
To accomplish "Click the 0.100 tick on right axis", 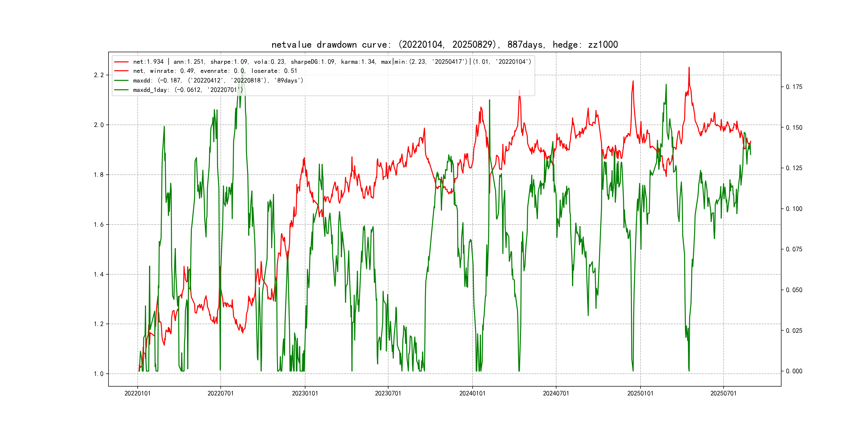I will click(x=794, y=209).
